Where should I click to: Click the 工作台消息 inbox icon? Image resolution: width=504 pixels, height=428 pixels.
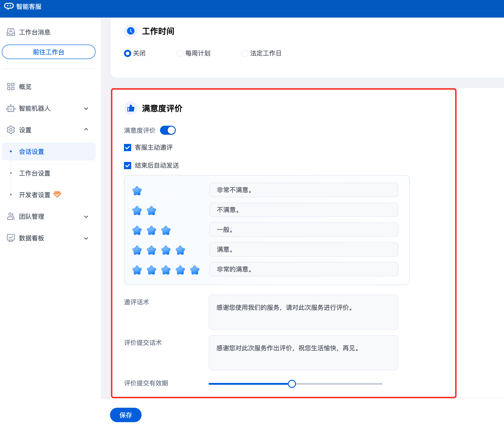11,32
